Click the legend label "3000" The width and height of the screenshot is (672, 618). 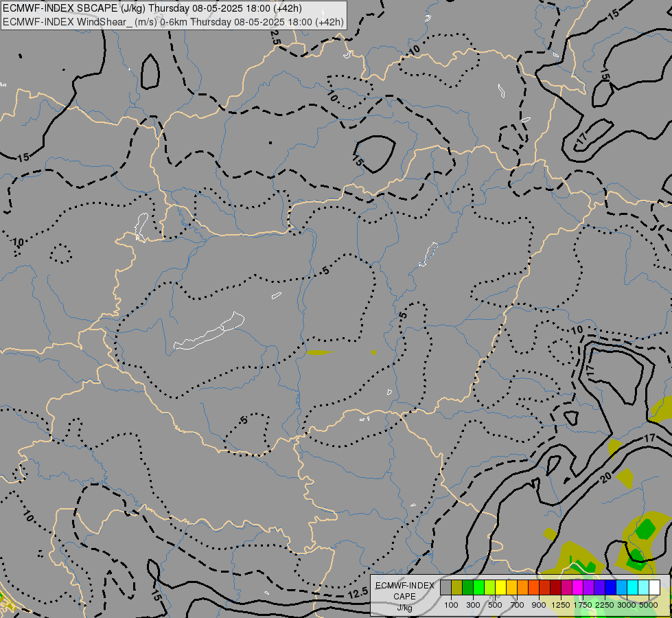pos(627,605)
